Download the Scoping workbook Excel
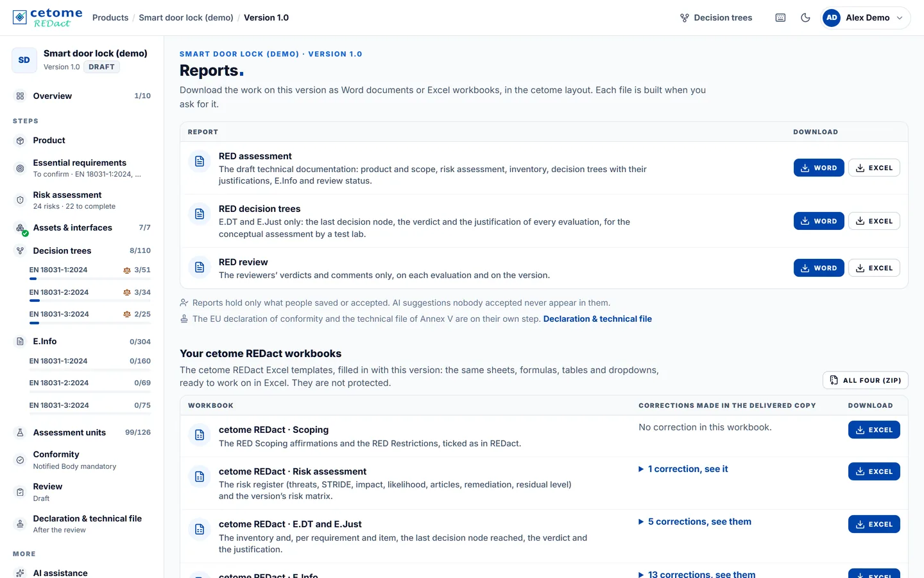 [x=874, y=430]
